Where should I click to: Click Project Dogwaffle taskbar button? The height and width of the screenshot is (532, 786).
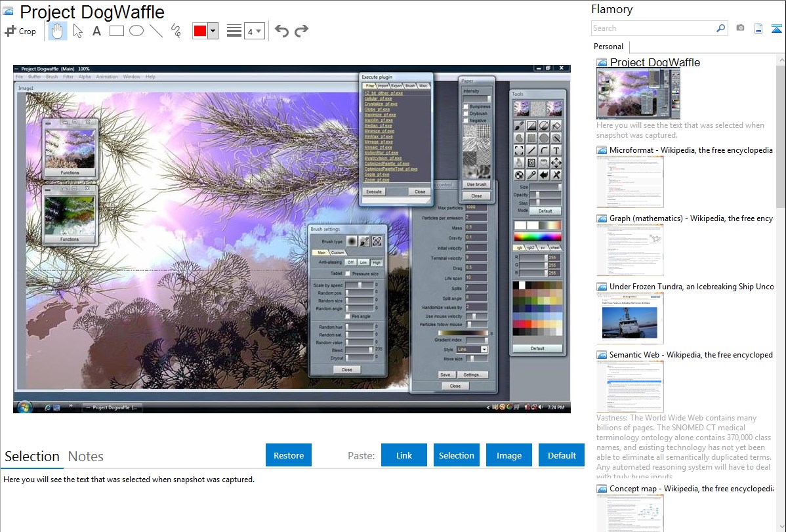(112, 407)
